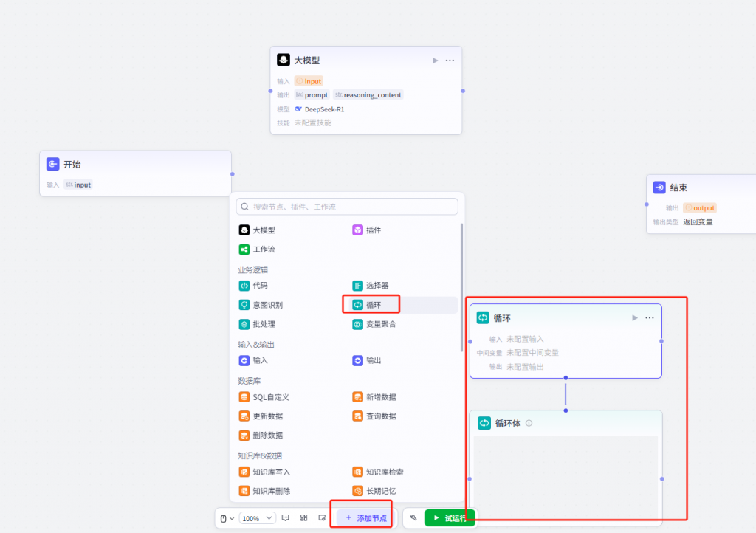Open the mouse interaction mode dropdown

tap(227, 518)
